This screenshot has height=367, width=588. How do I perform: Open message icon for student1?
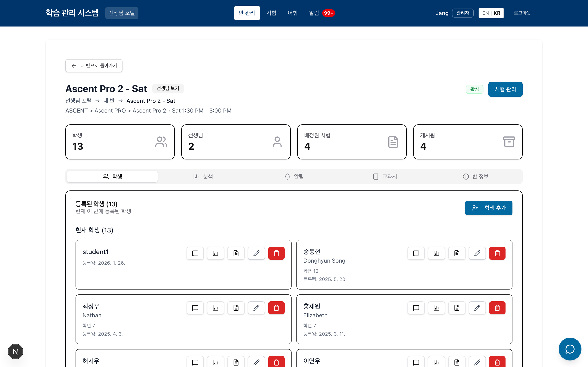point(195,253)
